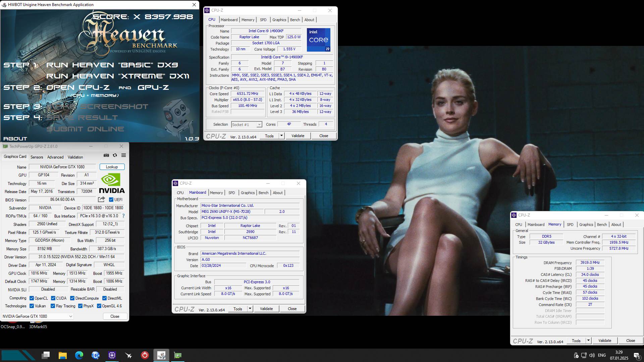This screenshot has width=644, height=362.
Task: Open the GPU-Z hamburger menu
Action: (x=123, y=155)
